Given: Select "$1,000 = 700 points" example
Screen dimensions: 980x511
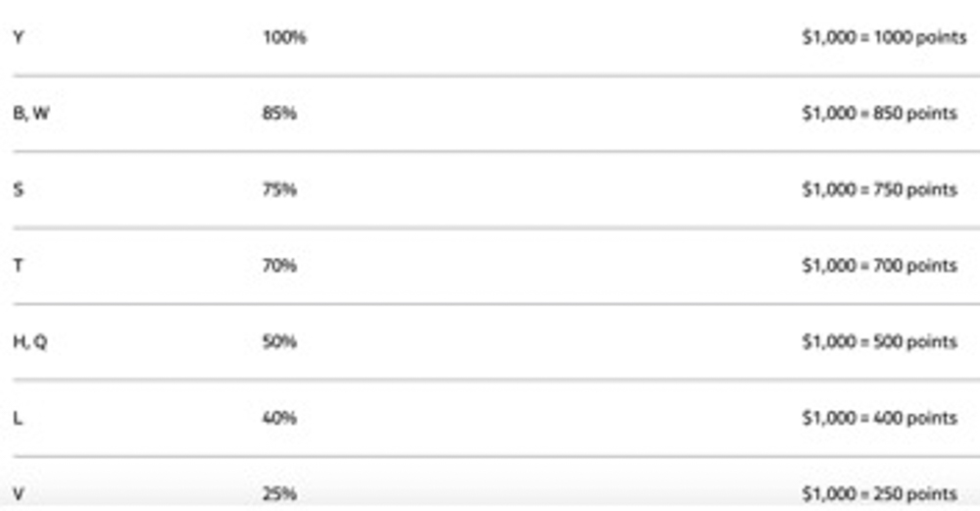Looking at the screenshot, I should 879,266.
